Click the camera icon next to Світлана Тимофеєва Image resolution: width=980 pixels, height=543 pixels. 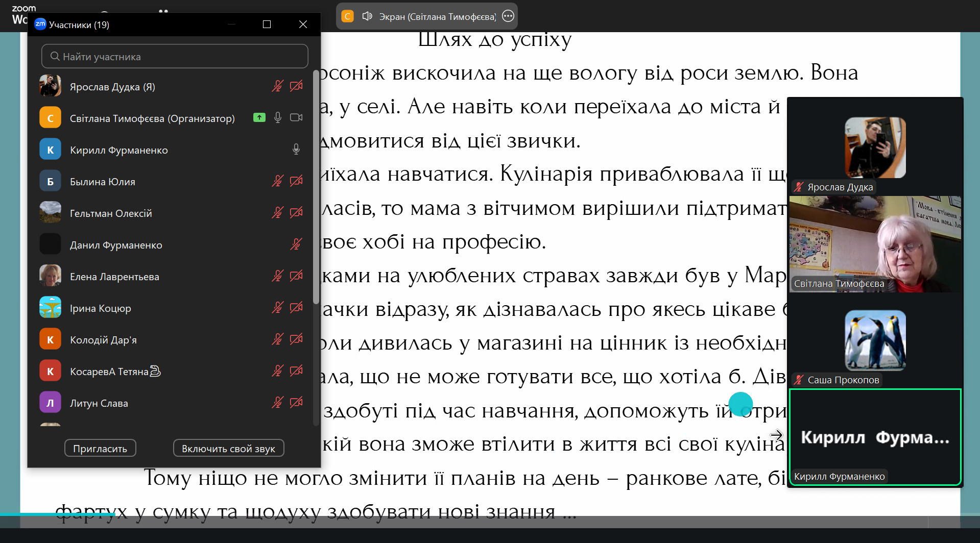[296, 118]
